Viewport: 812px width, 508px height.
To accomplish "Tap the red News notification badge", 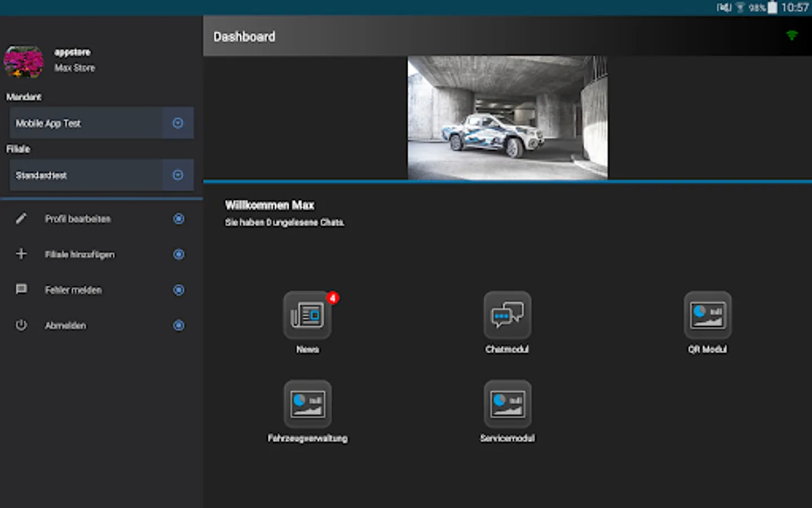I will (x=333, y=297).
